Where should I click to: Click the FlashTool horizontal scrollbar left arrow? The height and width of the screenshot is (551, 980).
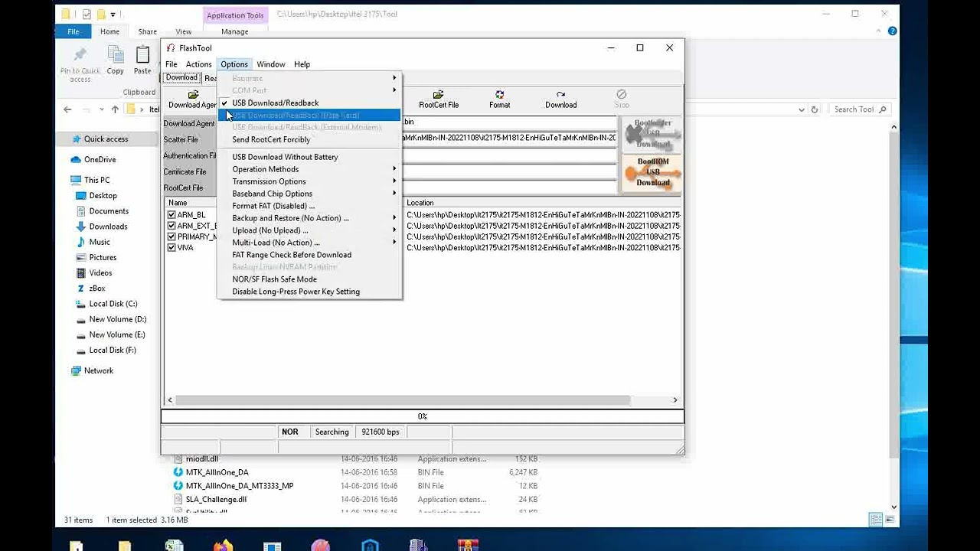click(170, 400)
